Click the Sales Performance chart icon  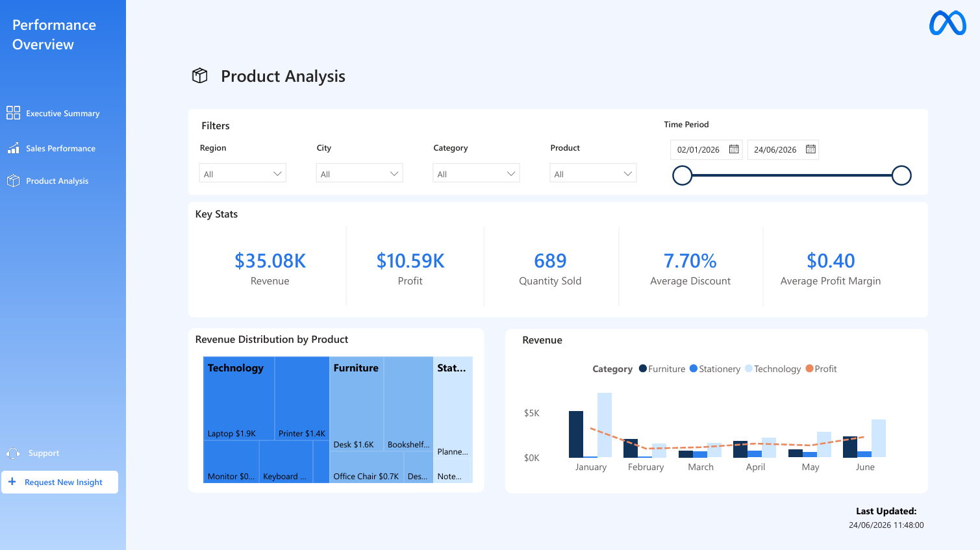coord(13,148)
